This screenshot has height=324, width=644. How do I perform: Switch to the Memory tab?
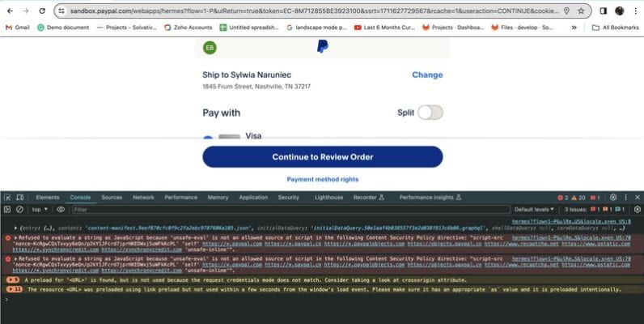(218, 198)
